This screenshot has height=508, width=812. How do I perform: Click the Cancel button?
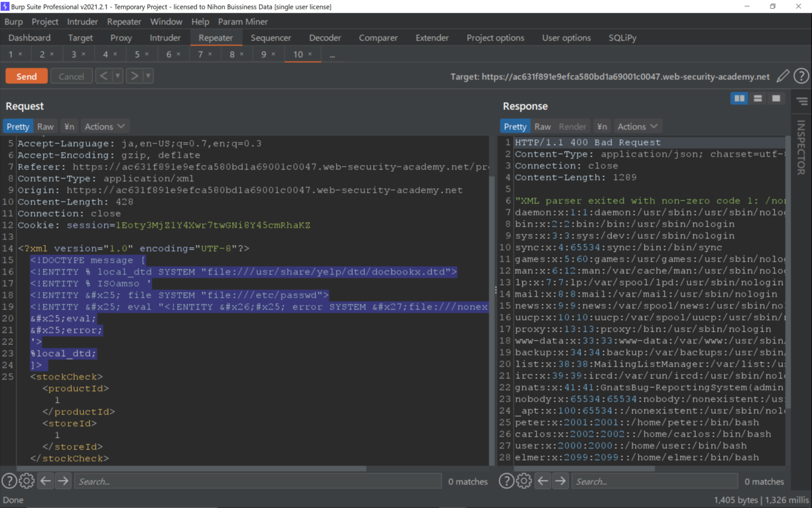71,76
